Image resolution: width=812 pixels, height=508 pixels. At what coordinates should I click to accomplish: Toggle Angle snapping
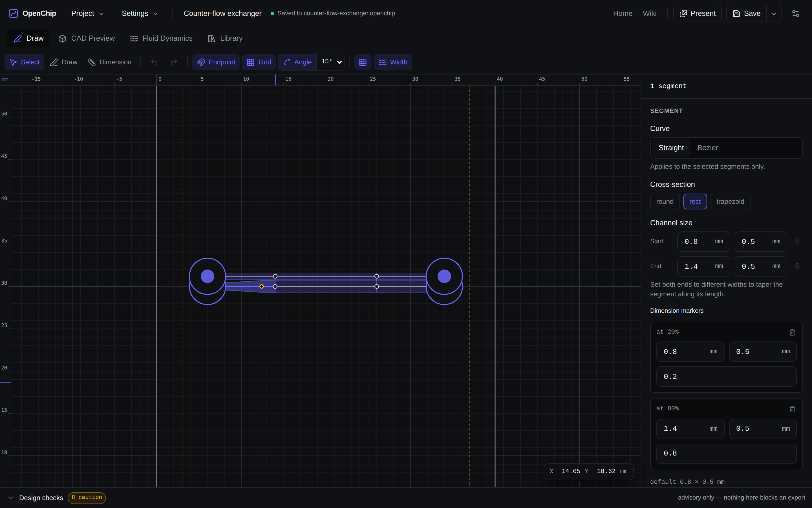click(298, 62)
